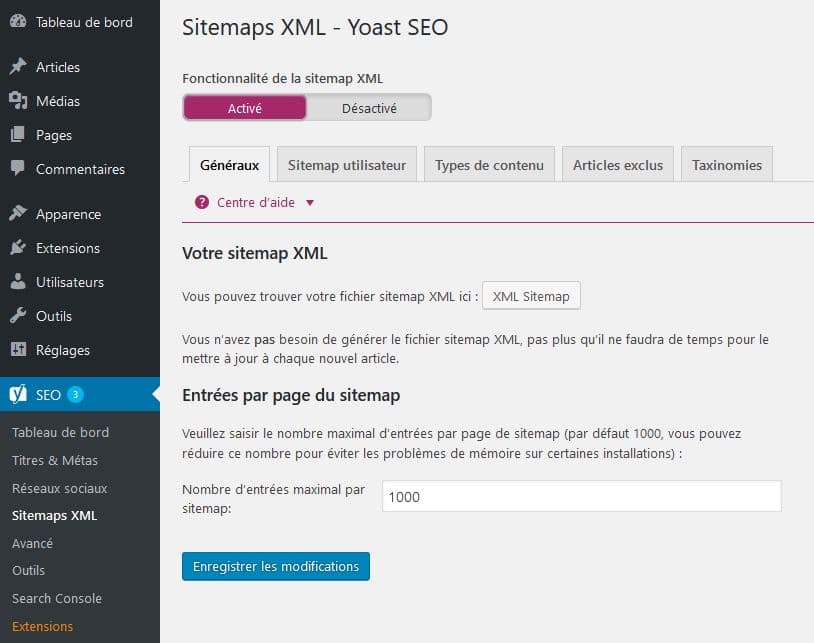Open Outils under the SEO submenu
Image resolution: width=814 pixels, height=643 pixels.
click(x=29, y=570)
